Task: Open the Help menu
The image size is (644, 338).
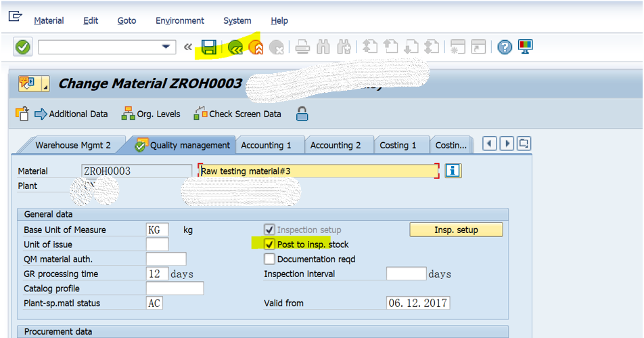Action: pyautogui.click(x=279, y=20)
